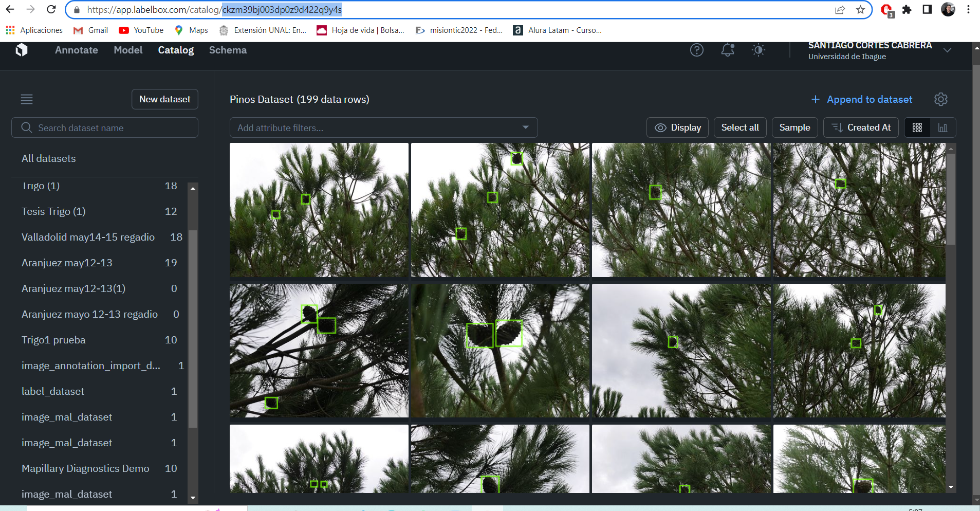Open Created At sort dropdown
Screen dimensions: 980x511
click(861, 127)
